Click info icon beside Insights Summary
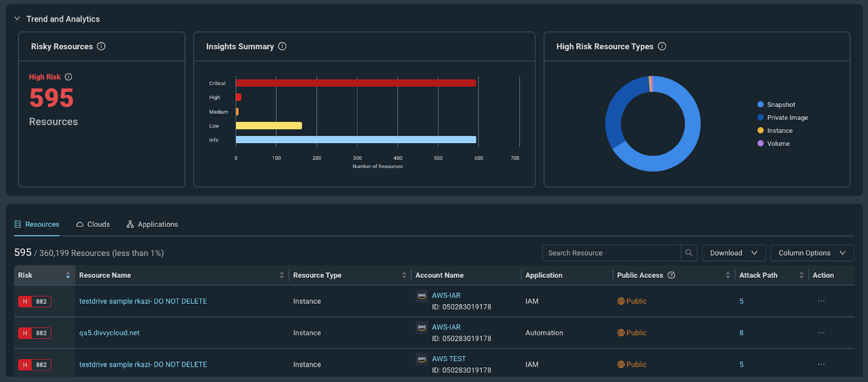Image resolution: width=868 pixels, height=382 pixels. [x=282, y=46]
